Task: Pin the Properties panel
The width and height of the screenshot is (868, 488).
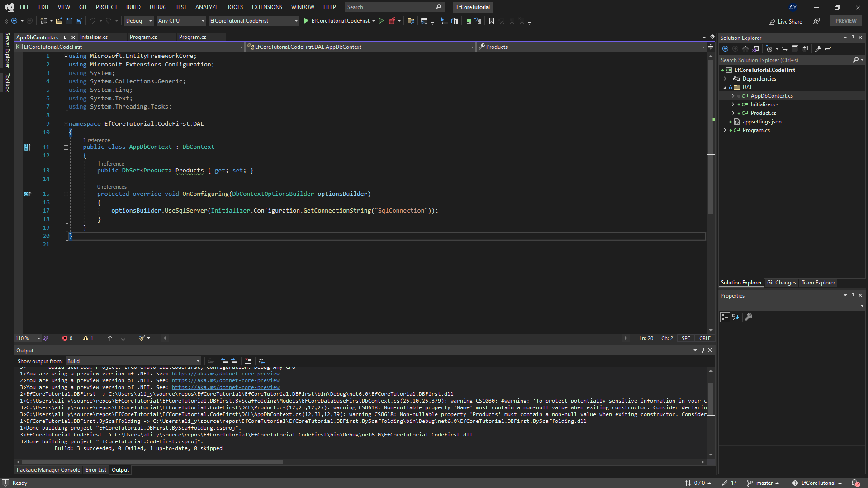Action: 852,295
